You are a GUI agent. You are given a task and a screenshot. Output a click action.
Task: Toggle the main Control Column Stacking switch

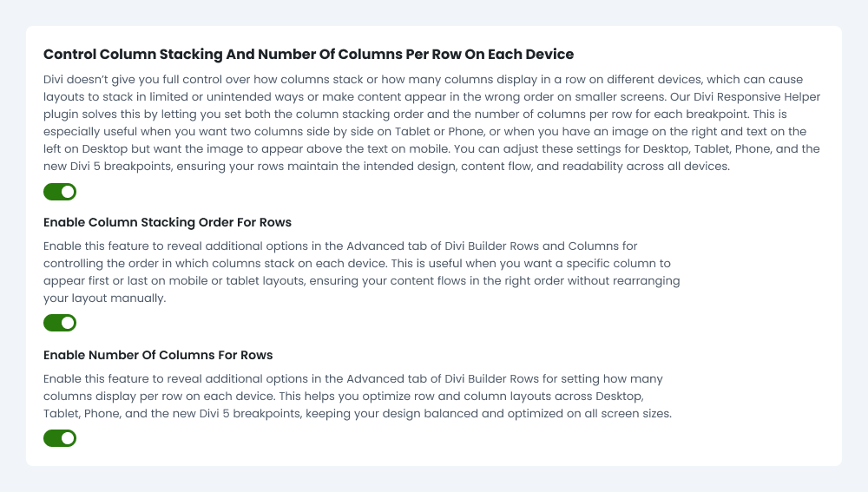60,192
